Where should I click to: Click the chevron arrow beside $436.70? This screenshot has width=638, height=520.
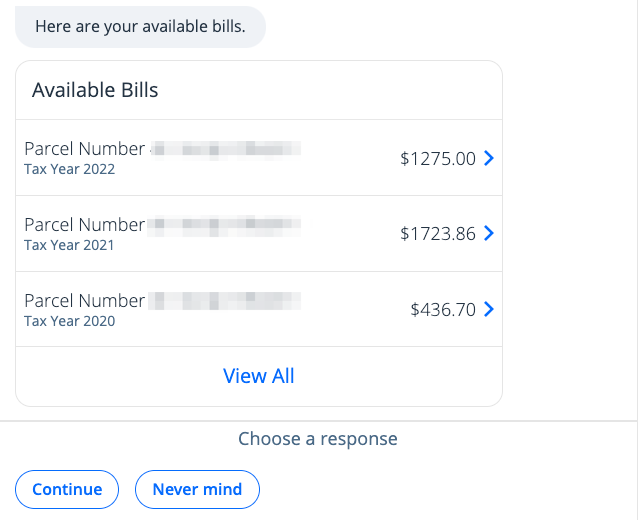coord(488,309)
